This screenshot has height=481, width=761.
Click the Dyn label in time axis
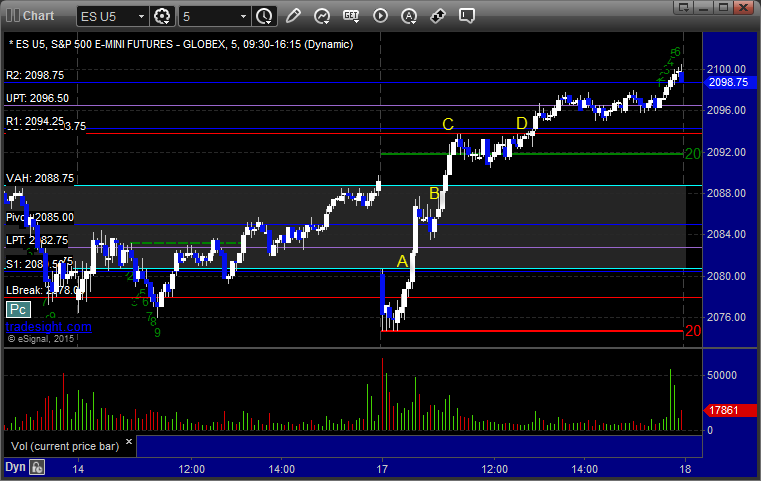[15, 467]
